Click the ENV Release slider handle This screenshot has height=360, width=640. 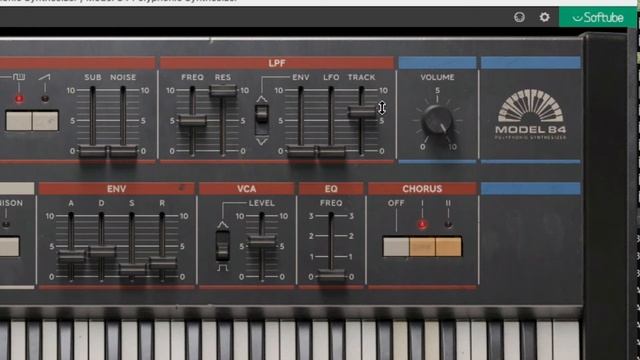[162, 262]
